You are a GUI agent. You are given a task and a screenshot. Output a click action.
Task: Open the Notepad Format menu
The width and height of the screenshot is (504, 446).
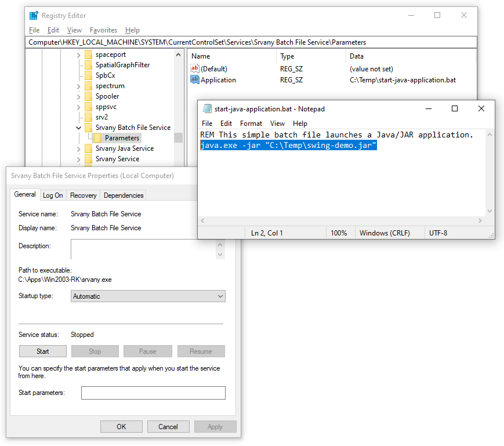251,124
